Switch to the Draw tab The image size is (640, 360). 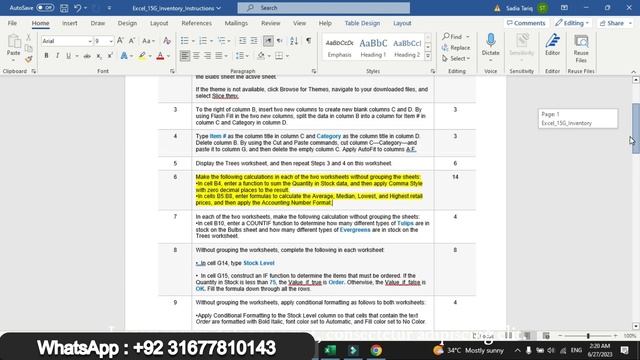click(x=98, y=23)
